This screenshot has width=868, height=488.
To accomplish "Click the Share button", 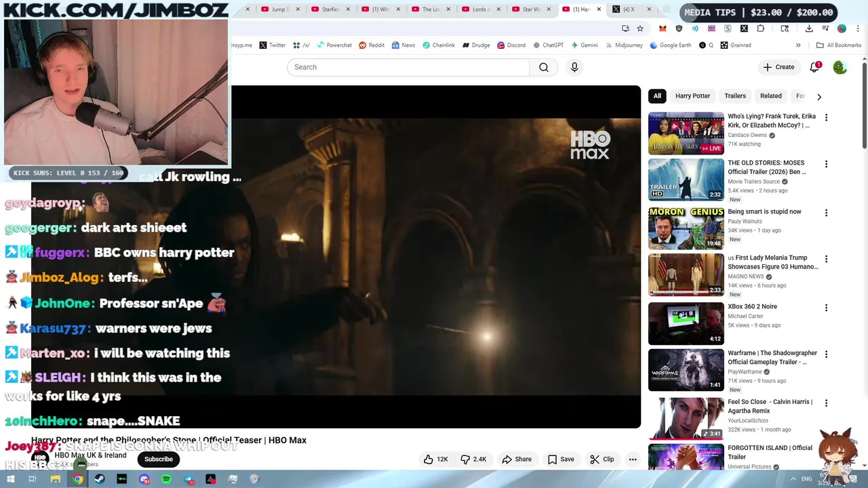I will tap(517, 459).
